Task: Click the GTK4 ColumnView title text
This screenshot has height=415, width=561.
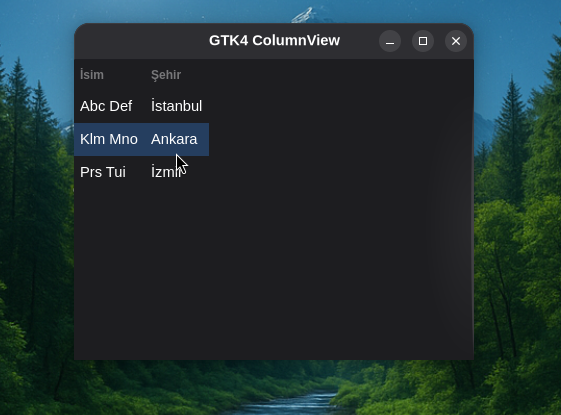Action: point(274,40)
